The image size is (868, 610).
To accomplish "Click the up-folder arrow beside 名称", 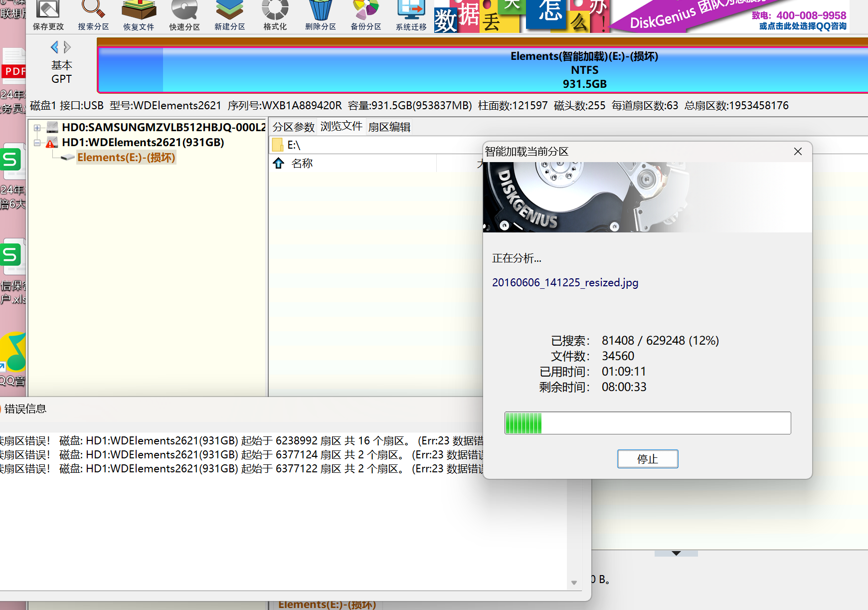I will point(279,163).
